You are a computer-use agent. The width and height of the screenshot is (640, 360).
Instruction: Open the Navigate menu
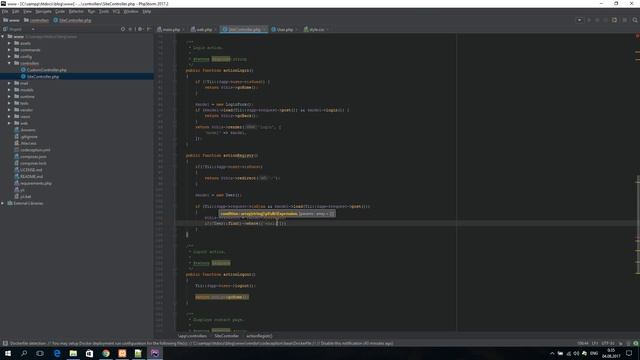(x=43, y=11)
